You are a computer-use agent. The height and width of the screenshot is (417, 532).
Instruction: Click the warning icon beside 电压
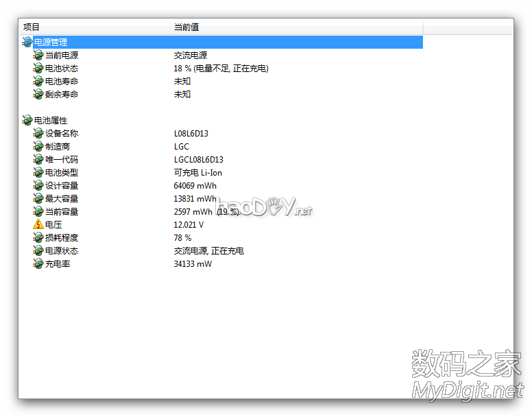[x=38, y=225]
